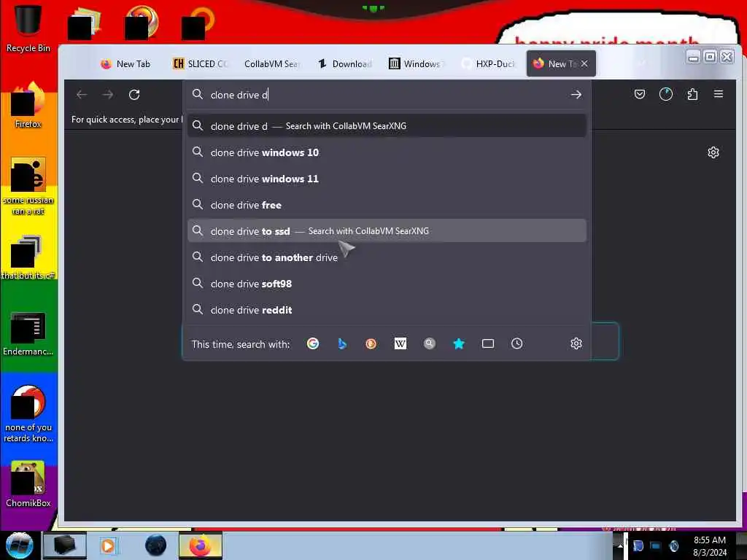Open the Recycle Bin desktop icon
Screen dimensions: 747x560
click(28, 28)
